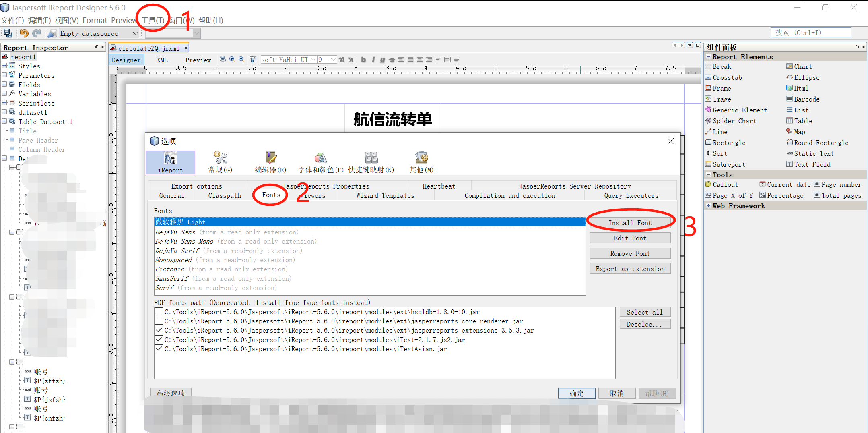The width and height of the screenshot is (868, 433).
Task: Switch to the Fonts tab
Action: pos(271,195)
